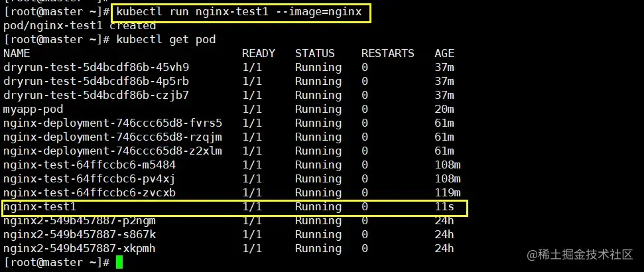Click the STATUS column header

pyautogui.click(x=314, y=54)
